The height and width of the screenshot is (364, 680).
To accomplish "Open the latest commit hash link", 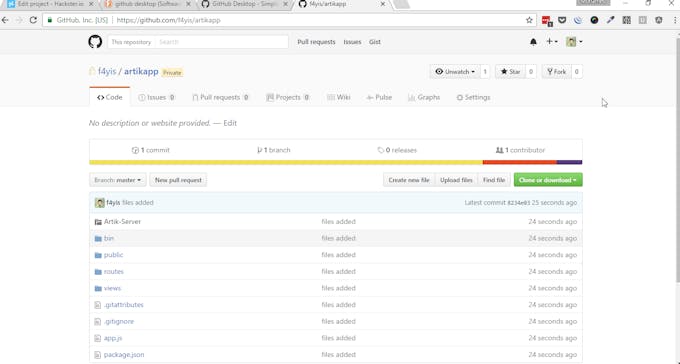I will [x=519, y=203].
